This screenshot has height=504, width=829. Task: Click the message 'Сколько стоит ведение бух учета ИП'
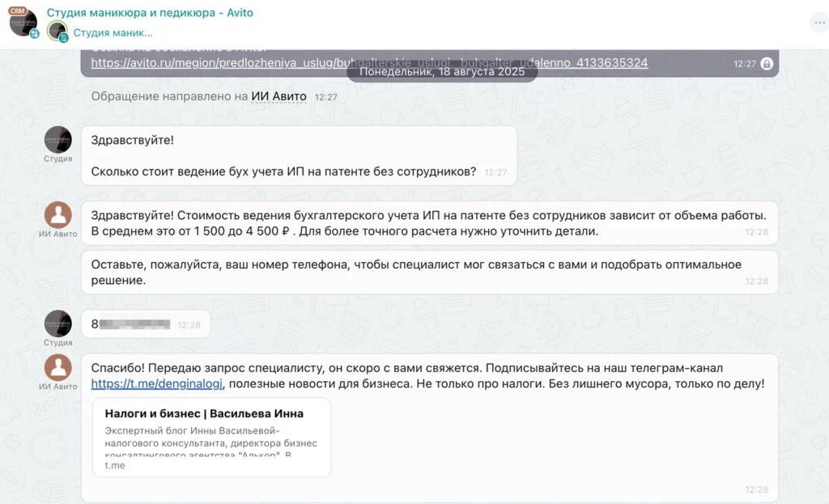299,156
